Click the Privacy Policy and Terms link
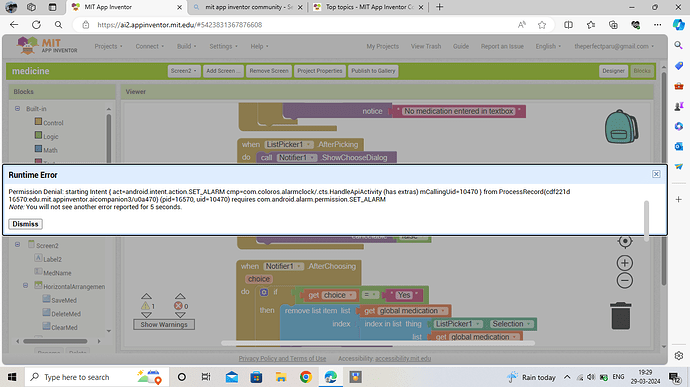The height and width of the screenshot is (387, 690). pos(282,358)
